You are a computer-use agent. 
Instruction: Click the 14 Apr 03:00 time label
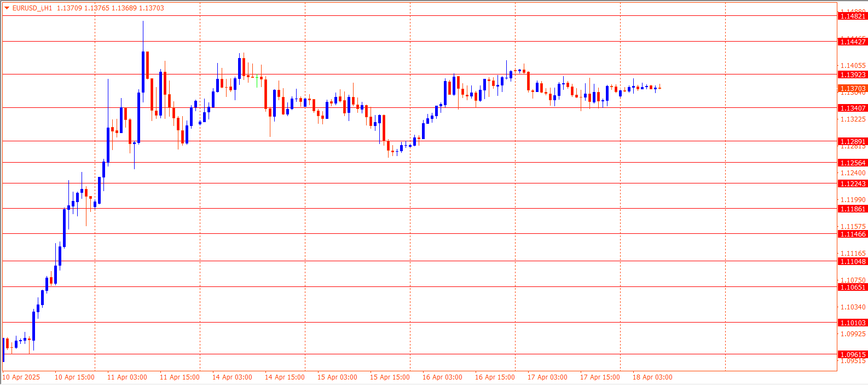tap(232, 377)
